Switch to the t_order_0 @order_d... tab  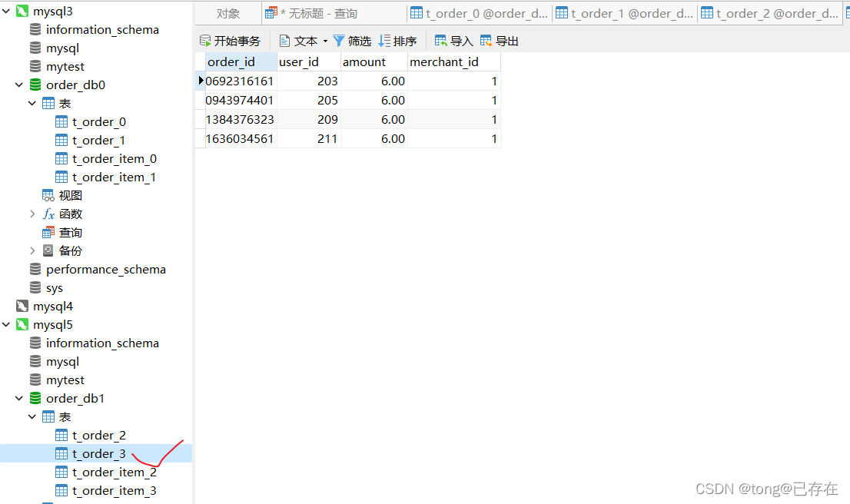[x=480, y=14]
